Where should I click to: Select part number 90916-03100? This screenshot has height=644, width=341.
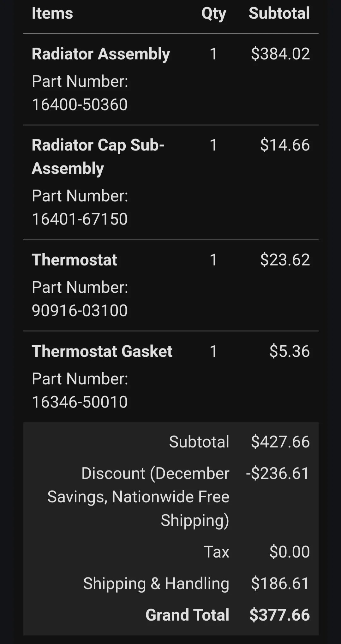pyautogui.click(x=80, y=310)
